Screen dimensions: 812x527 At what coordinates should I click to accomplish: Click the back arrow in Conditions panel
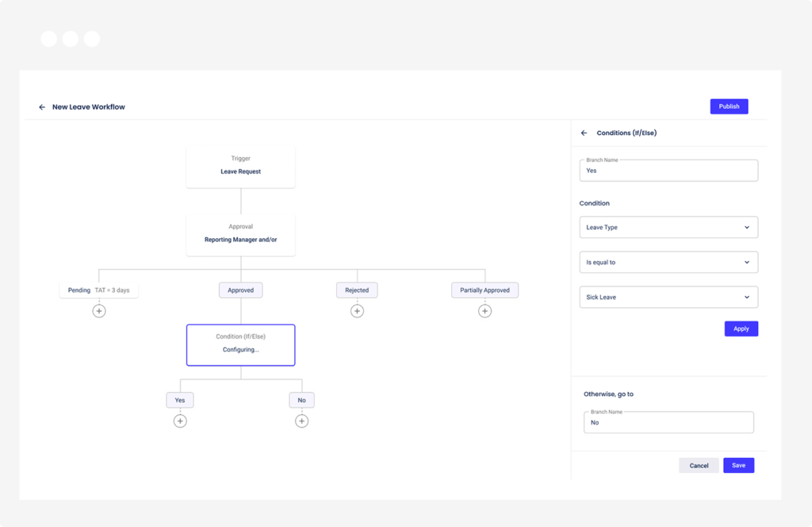(584, 133)
